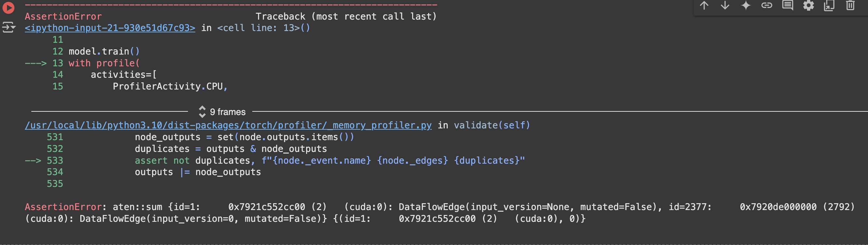Viewport: 868px width, 245px height.
Task: Open the _memory_profiler.py file path link
Action: point(228,125)
